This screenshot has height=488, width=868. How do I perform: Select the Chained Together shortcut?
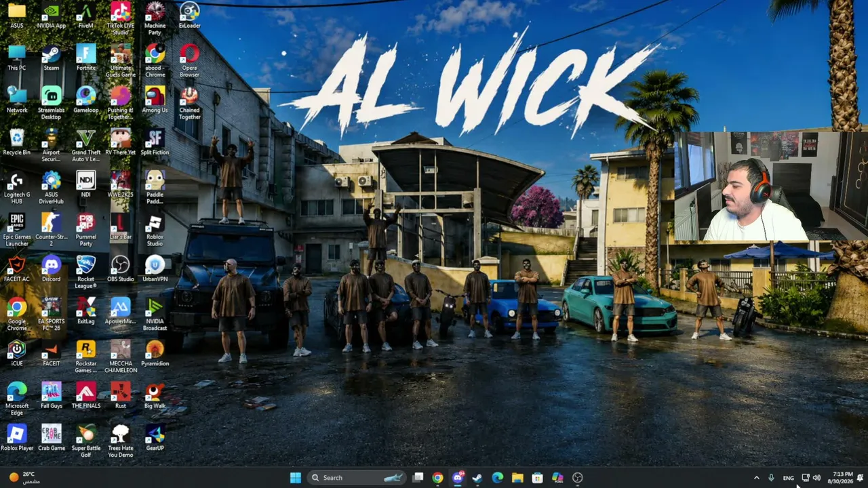pos(190,104)
